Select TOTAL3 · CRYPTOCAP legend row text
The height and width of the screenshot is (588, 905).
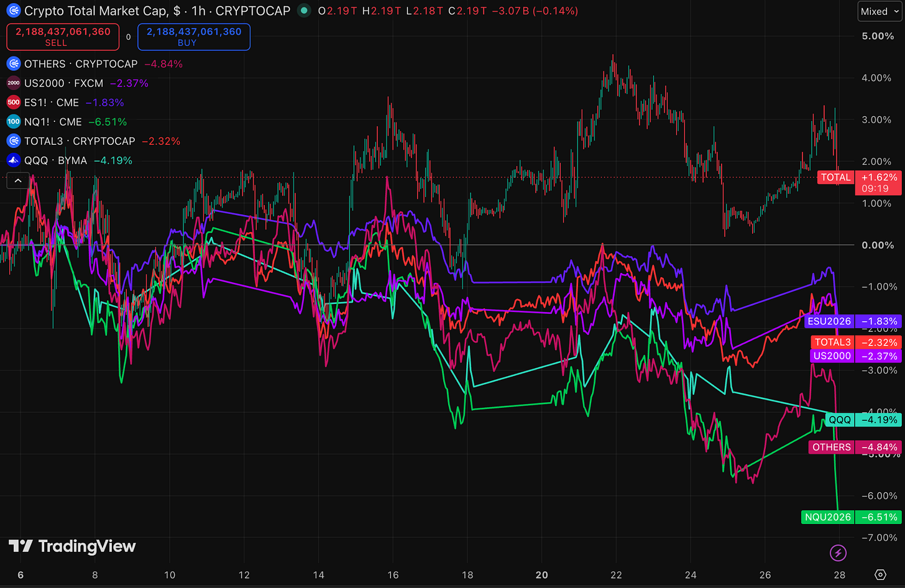pos(80,140)
